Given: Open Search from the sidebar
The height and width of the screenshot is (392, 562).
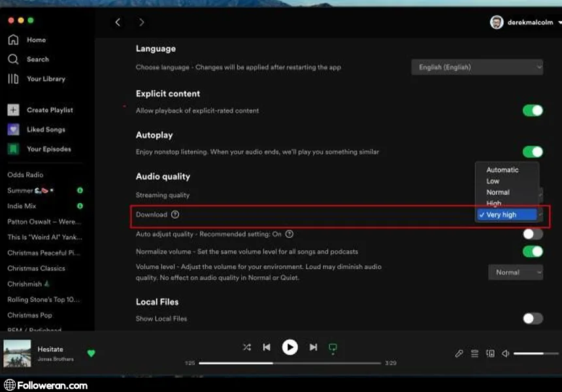Looking at the screenshot, I should tap(13, 59).
